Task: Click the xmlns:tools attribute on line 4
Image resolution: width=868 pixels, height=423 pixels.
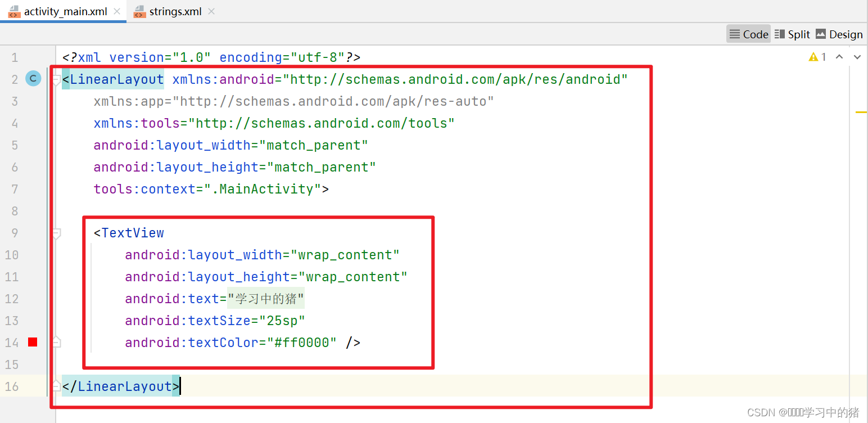Action: tap(274, 123)
